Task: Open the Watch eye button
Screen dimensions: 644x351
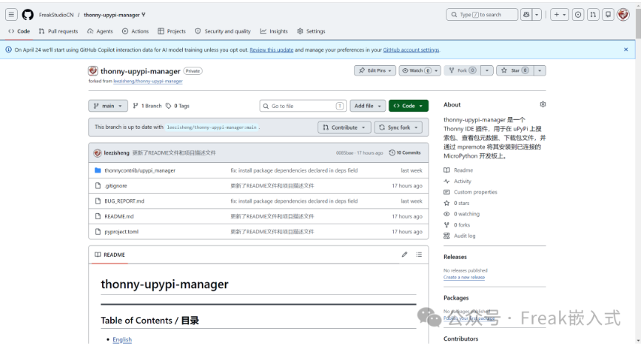Action: tap(416, 70)
